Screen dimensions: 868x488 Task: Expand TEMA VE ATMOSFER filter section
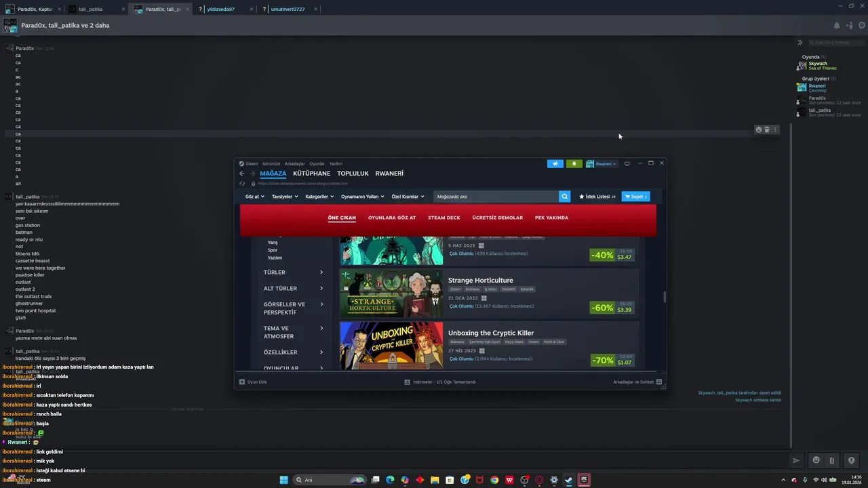294,332
